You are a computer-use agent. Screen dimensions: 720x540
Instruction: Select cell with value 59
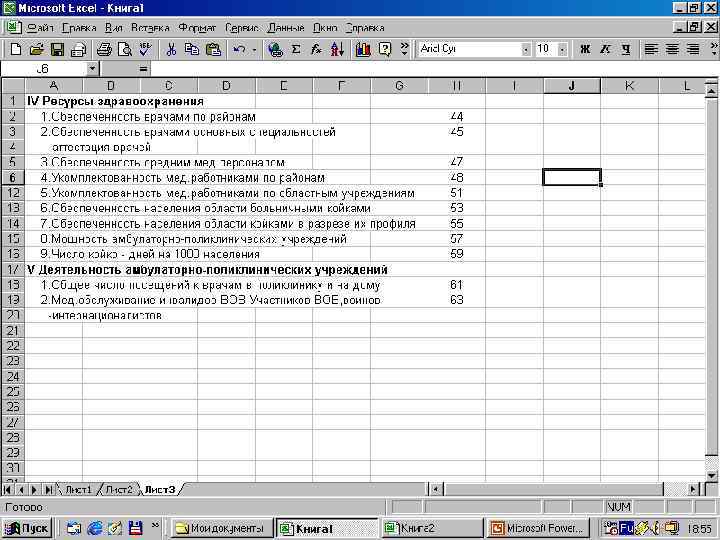click(x=456, y=254)
